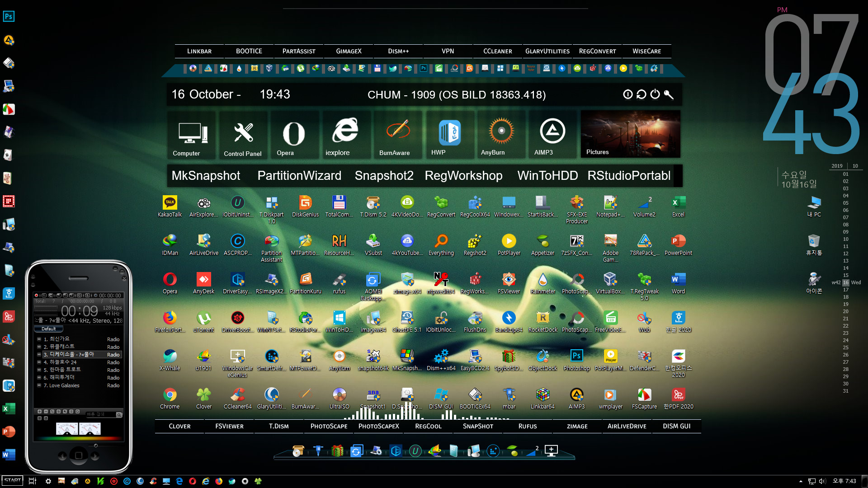The image size is (868, 488).
Task: Select the LINKBAR tab in top bar
Action: click(199, 51)
